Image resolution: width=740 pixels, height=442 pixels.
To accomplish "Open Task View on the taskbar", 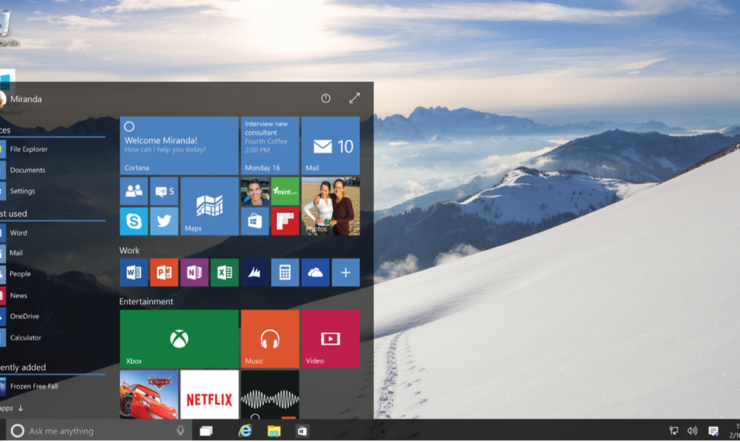I will (206, 431).
